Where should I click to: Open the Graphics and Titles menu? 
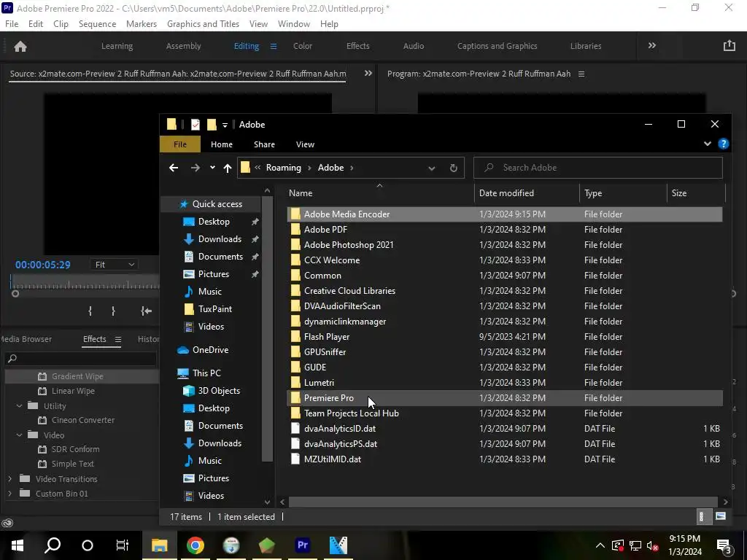(203, 24)
